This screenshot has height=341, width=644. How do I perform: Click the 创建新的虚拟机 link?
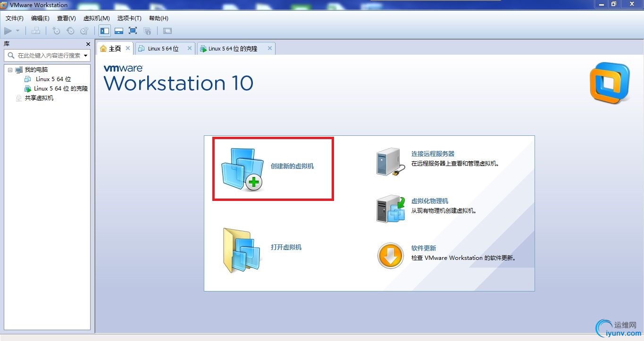click(292, 166)
